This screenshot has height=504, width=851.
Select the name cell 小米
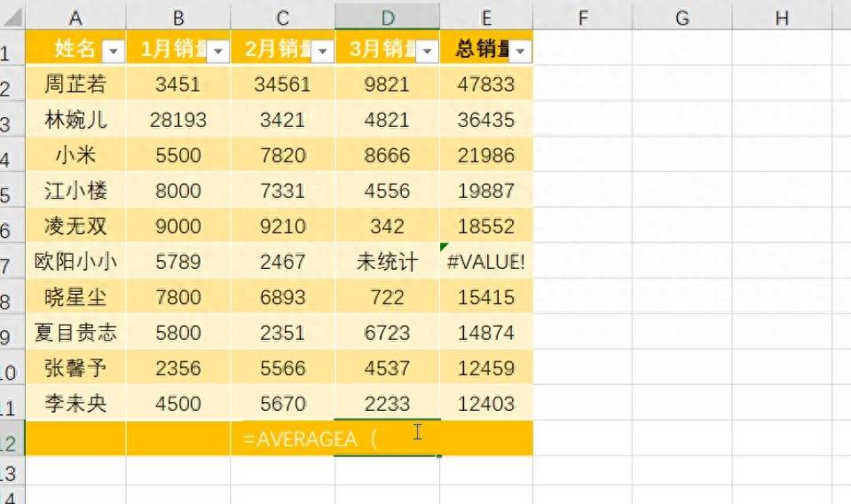tap(75, 155)
